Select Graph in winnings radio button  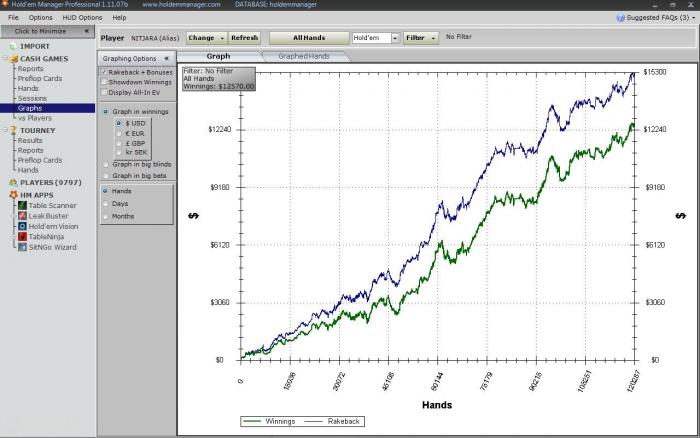pyautogui.click(x=106, y=112)
